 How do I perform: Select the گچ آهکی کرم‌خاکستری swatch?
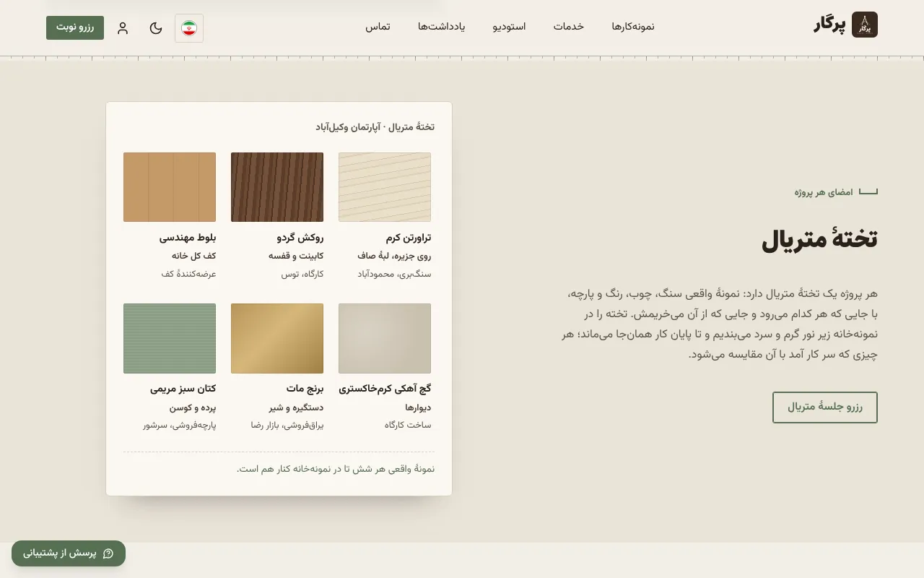click(x=385, y=338)
